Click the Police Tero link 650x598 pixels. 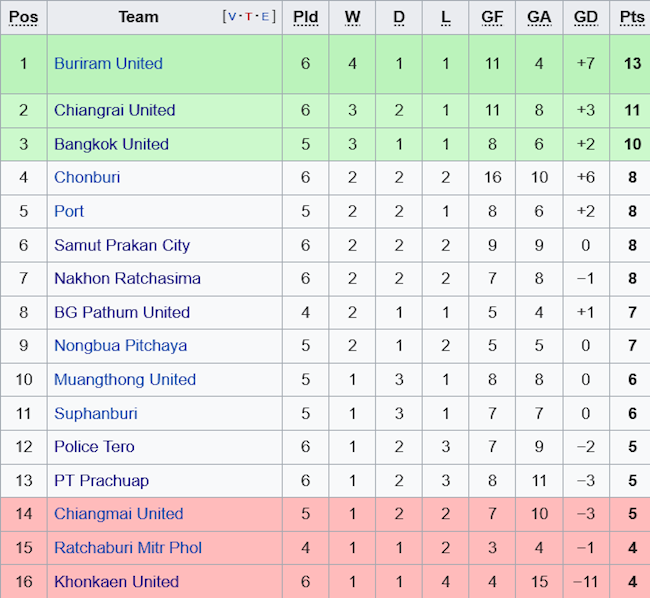click(x=94, y=446)
